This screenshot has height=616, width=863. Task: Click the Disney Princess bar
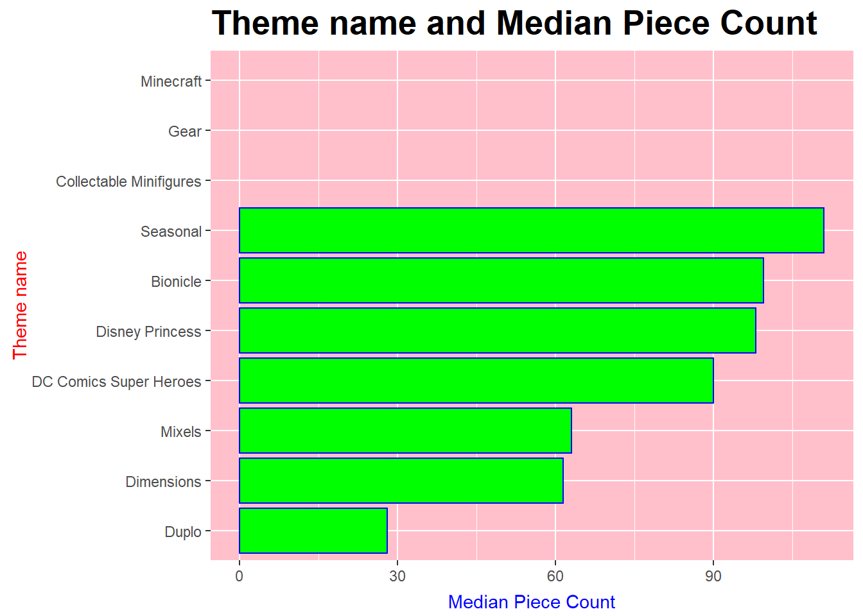tap(497, 330)
